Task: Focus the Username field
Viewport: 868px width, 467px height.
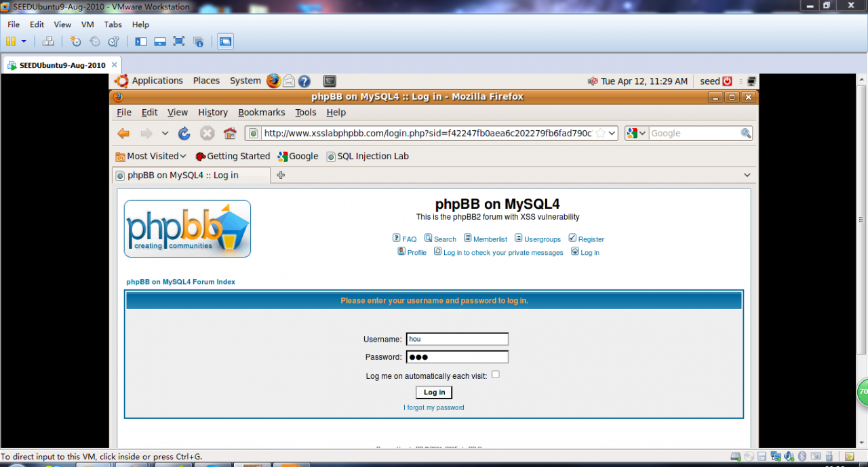Action: click(x=457, y=339)
